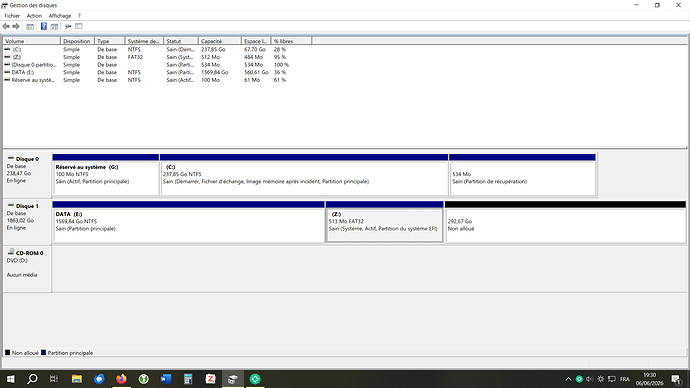The width and height of the screenshot is (690, 388).
Task: Click the show/hide console tree toolbar icon
Action: coord(30,26)
